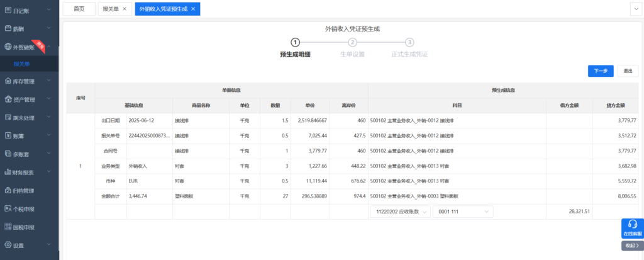Open 在线客服 headset support widget

pos(633,227)
